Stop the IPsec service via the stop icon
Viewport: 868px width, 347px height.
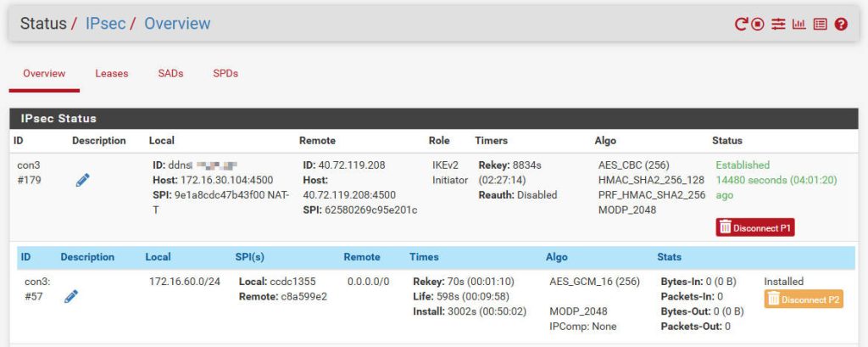click(x=758, y=25)
